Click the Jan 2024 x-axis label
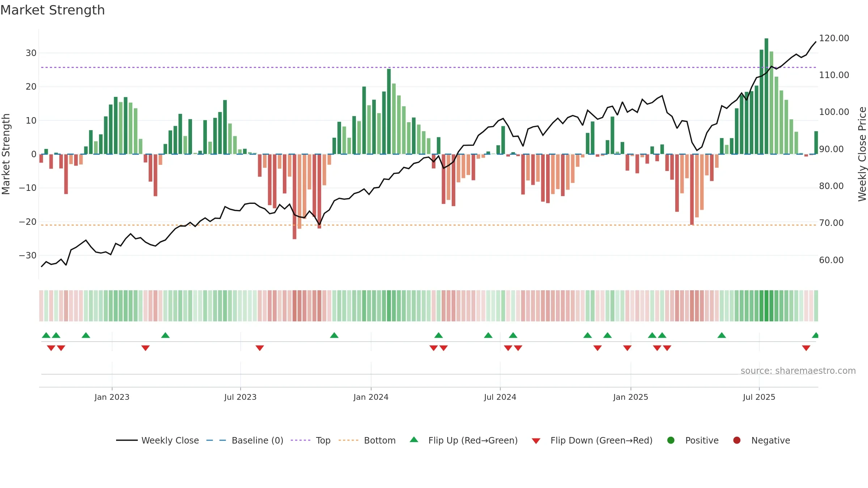The width and height of the screenshot is (868, 488). [x=371, y=397]
